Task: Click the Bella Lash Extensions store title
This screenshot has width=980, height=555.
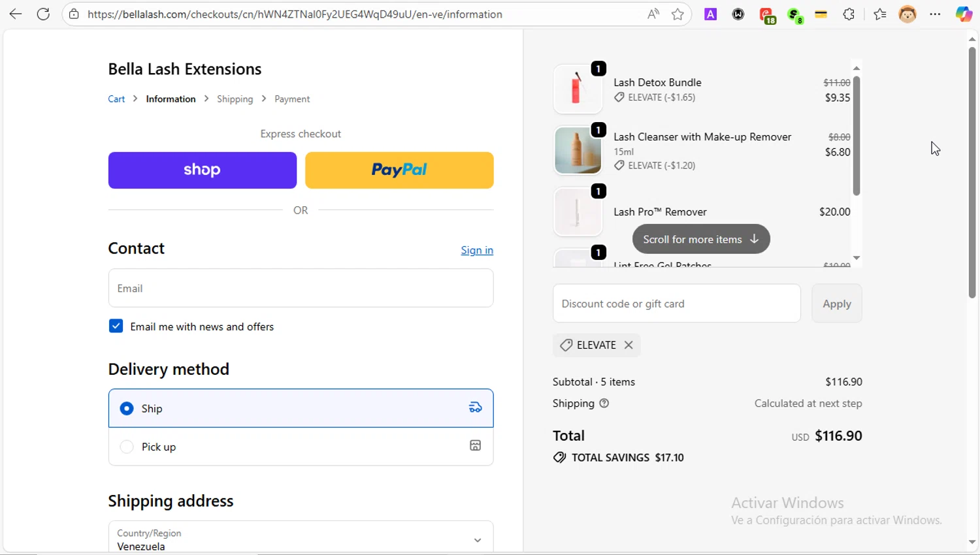Action: coord(185,69)
